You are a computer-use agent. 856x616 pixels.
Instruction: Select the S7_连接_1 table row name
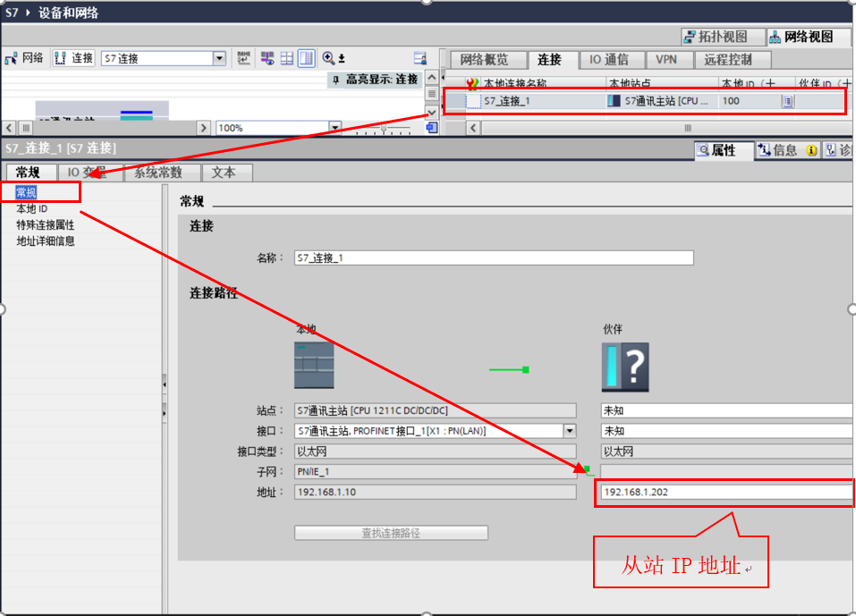pos(506,101)
